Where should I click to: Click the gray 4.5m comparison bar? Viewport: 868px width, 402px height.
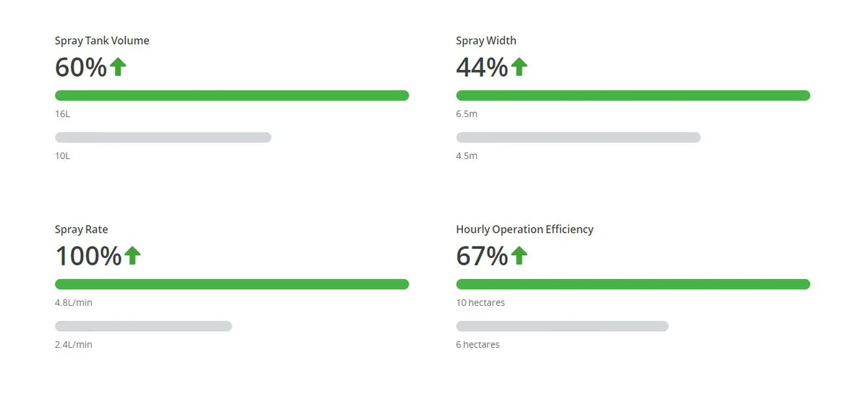[x=579, y=137]
